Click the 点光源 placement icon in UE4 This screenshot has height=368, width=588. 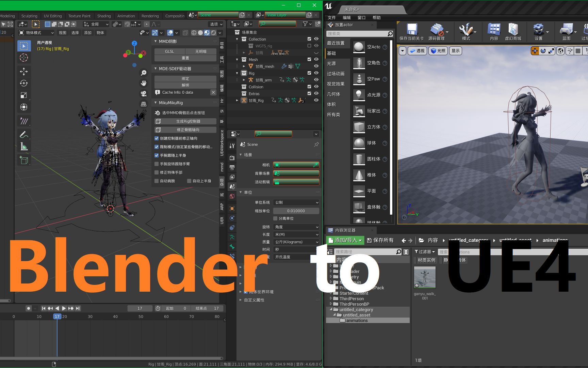pos(359,95)
